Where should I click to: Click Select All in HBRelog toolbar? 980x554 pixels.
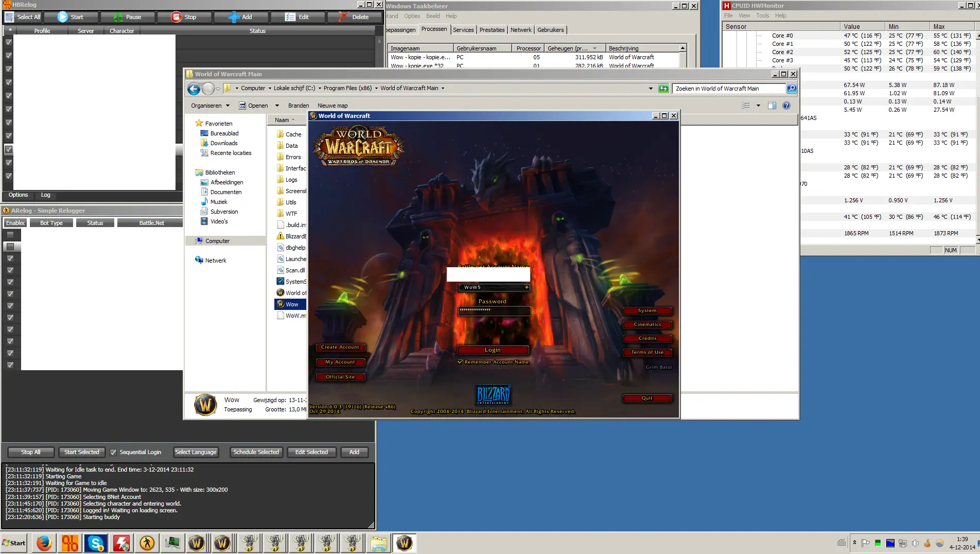point(23,17)
